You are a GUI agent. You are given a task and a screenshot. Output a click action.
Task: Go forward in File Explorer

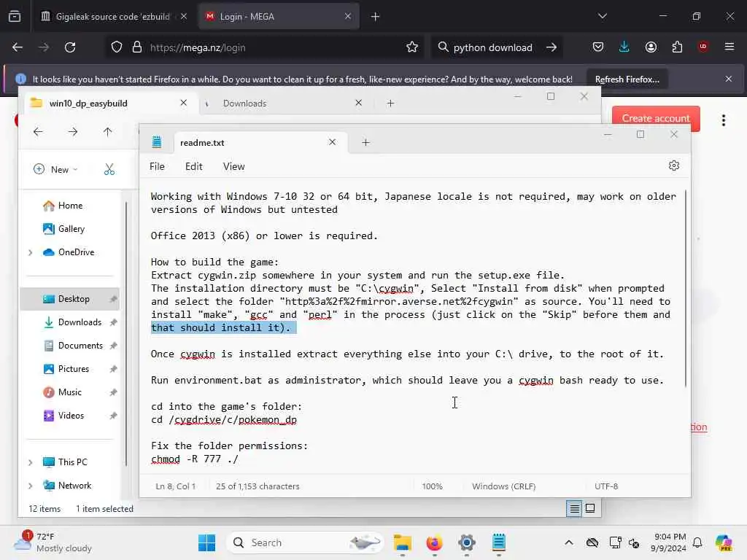tap(73, 132)
